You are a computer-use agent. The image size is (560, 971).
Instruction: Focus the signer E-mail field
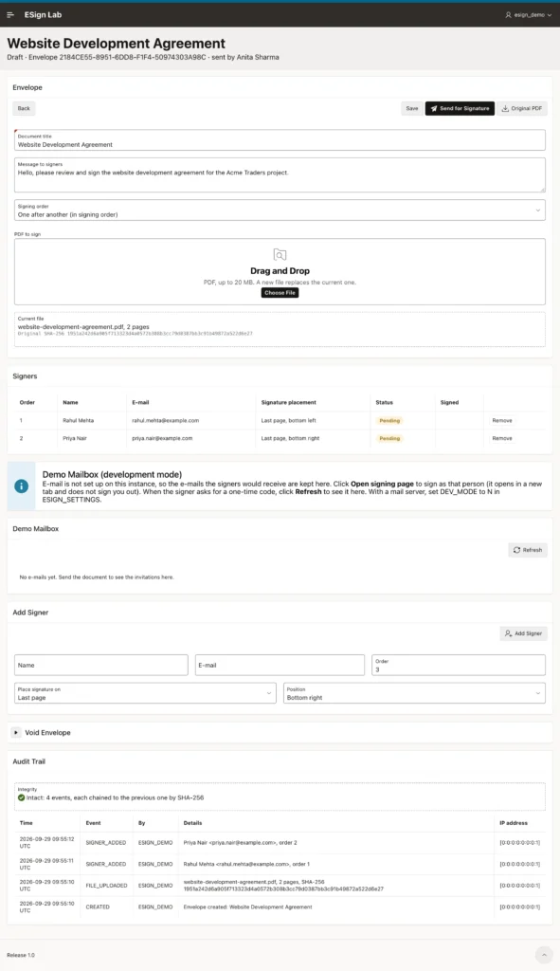[280, 665]
